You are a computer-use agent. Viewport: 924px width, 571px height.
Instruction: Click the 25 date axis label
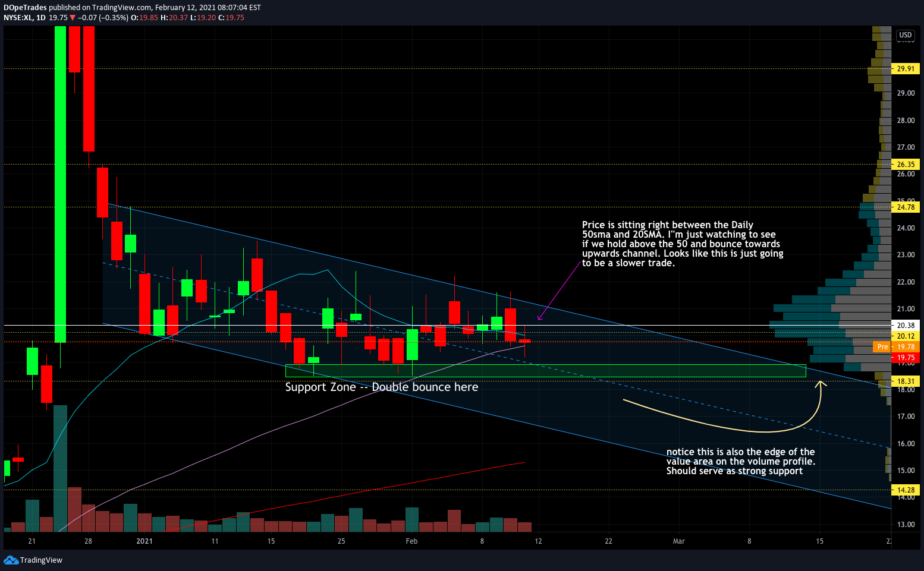point(341,541)
